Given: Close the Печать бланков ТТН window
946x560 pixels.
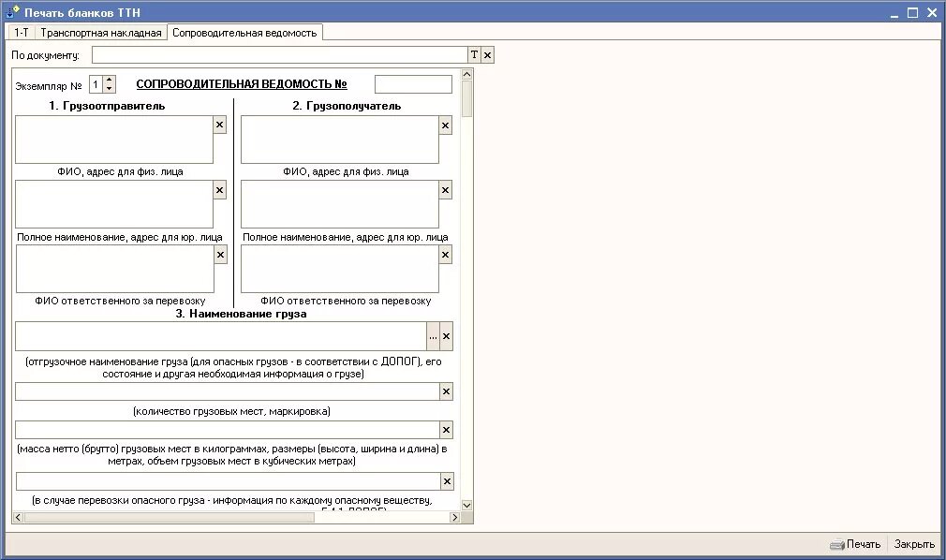Looking at the screenshot, I should (932, 13).
